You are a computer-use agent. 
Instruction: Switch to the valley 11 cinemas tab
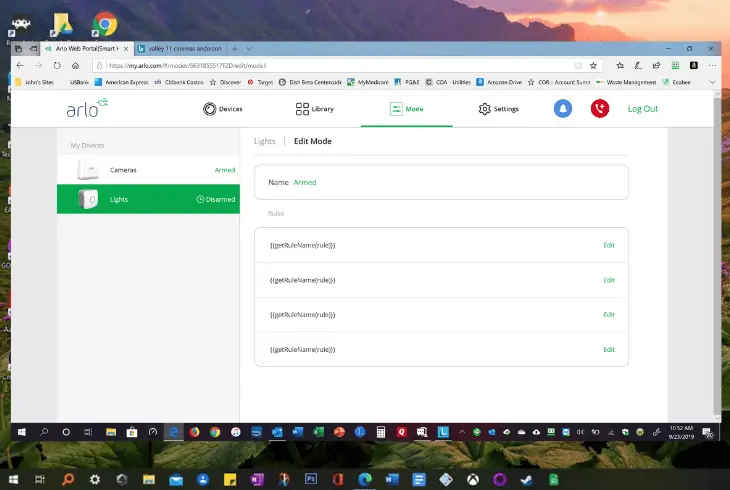(x=182, y=48)
